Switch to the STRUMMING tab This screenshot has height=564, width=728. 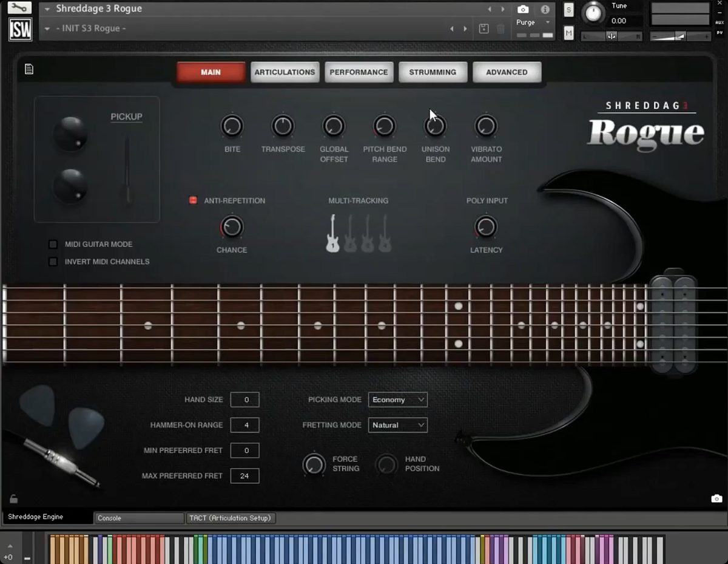[x=433, y=72]
